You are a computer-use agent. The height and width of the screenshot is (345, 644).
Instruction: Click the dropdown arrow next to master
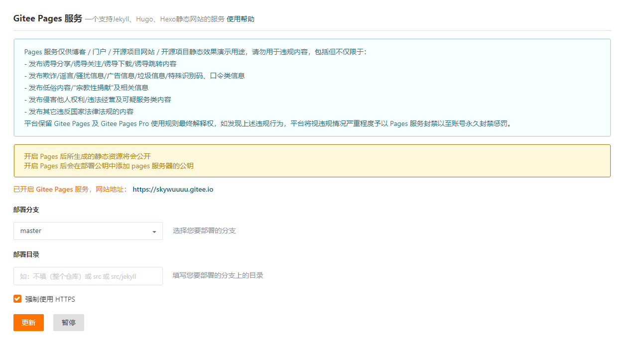pos(154,231)
